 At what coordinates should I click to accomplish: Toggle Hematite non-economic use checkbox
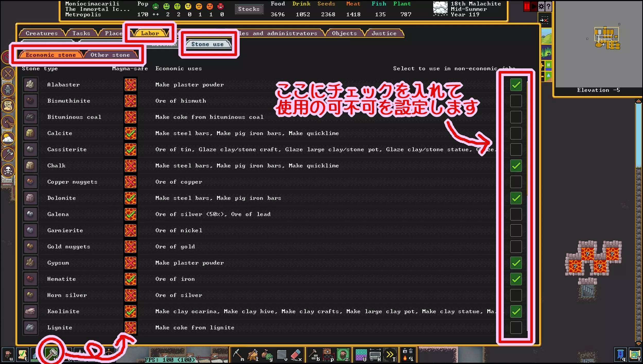click(516, 279)
